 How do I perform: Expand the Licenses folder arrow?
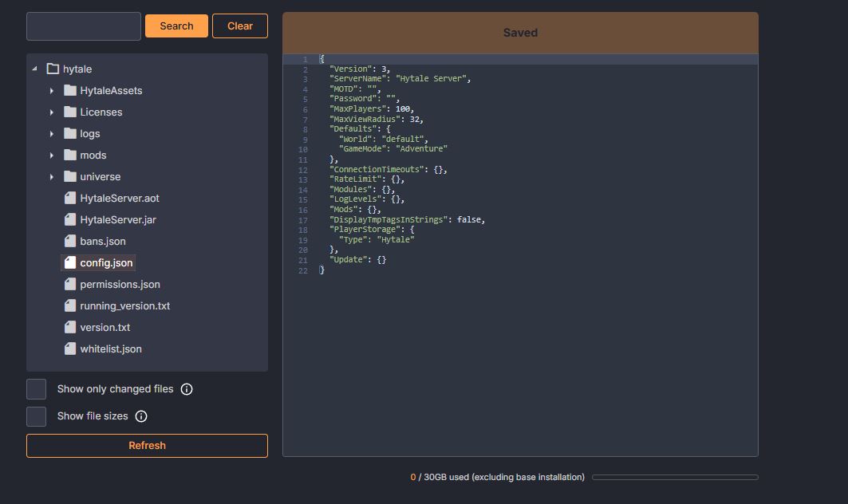click(x=52, y=112)
